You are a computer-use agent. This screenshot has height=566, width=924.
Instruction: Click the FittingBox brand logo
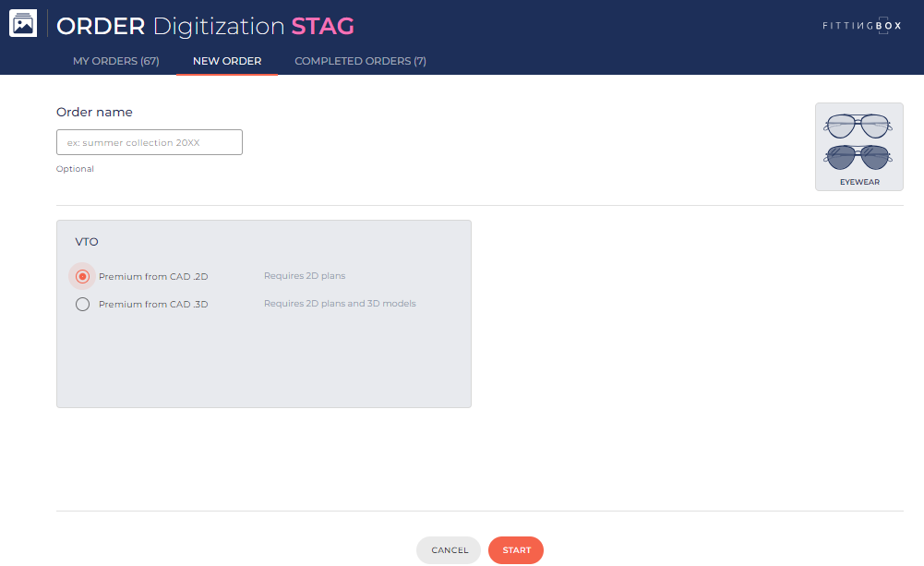coord(861,26)
